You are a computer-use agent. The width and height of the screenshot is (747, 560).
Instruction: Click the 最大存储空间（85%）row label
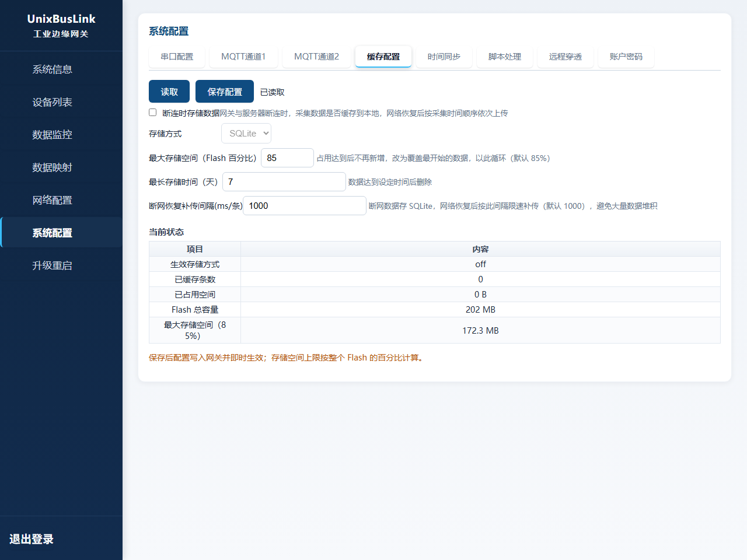pos(195,330)
